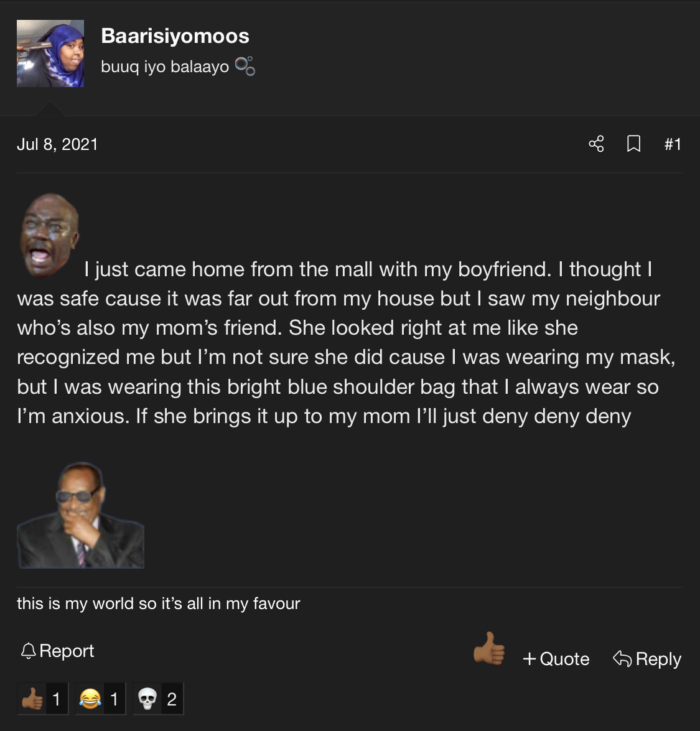Click the Quote button
The width and height of the screenshot is (700, 731).
556,659
